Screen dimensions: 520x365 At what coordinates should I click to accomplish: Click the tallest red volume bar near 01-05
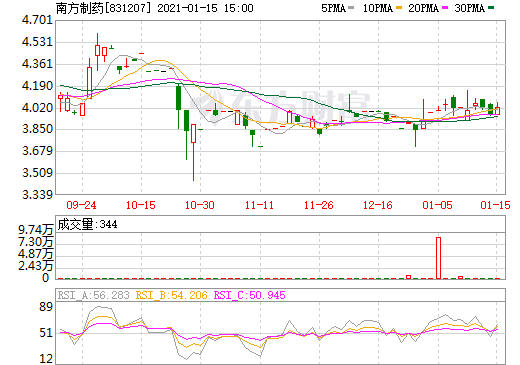coord(438,258)
